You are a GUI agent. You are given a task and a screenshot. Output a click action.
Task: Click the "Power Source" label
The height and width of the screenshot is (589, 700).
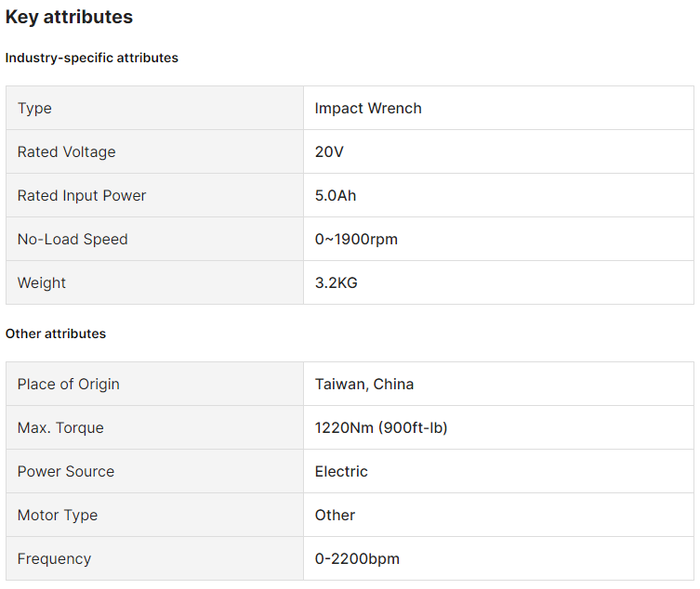[x=65, y=471]
